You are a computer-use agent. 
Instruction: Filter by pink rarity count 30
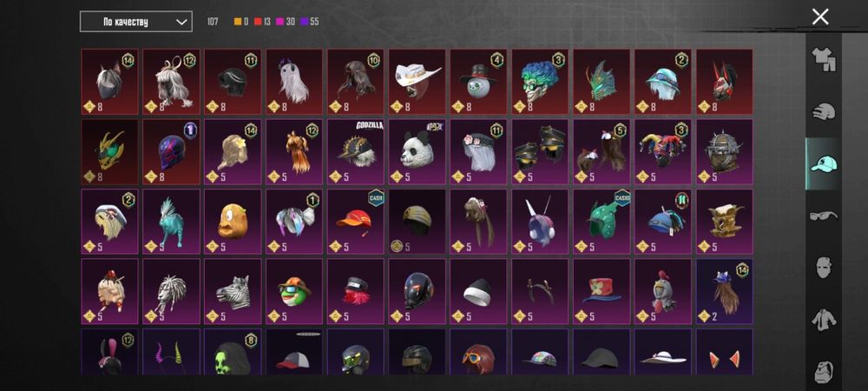click(285, 22)
